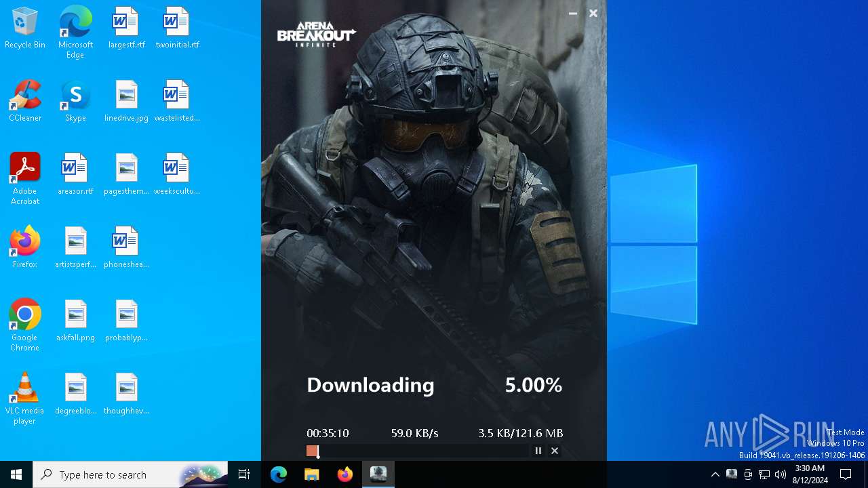The image size is (868, 488).
Task: Open the notification center
Action: click(x=846, y=474)
